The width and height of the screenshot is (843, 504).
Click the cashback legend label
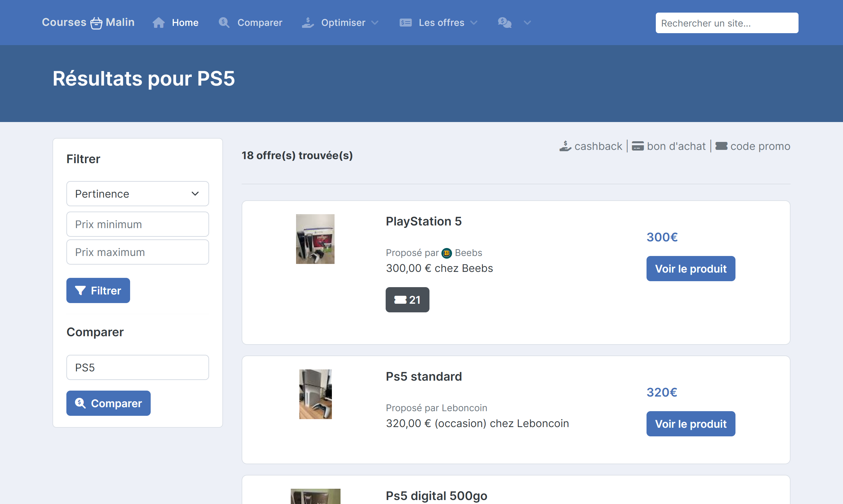[598, 146]
